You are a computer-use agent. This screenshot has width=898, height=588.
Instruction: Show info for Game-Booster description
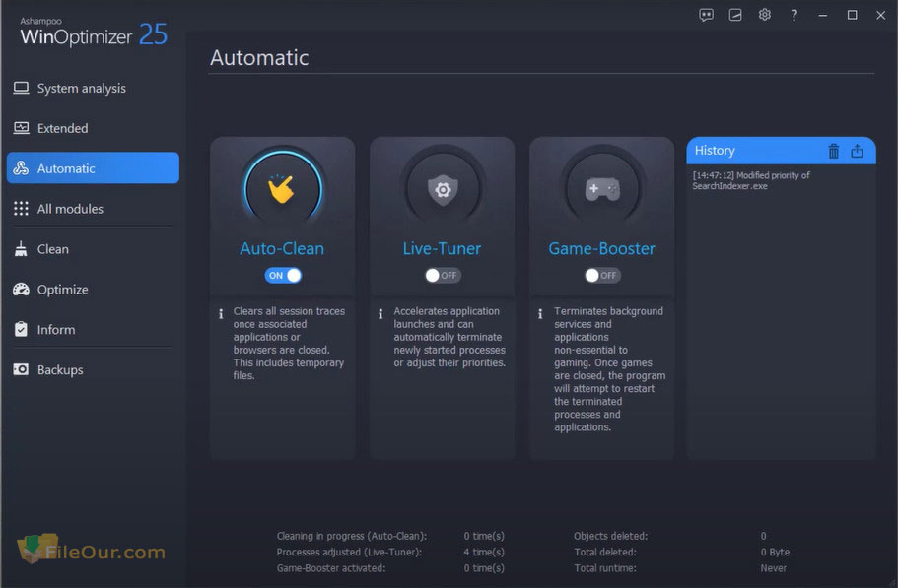tap(540, 314)
